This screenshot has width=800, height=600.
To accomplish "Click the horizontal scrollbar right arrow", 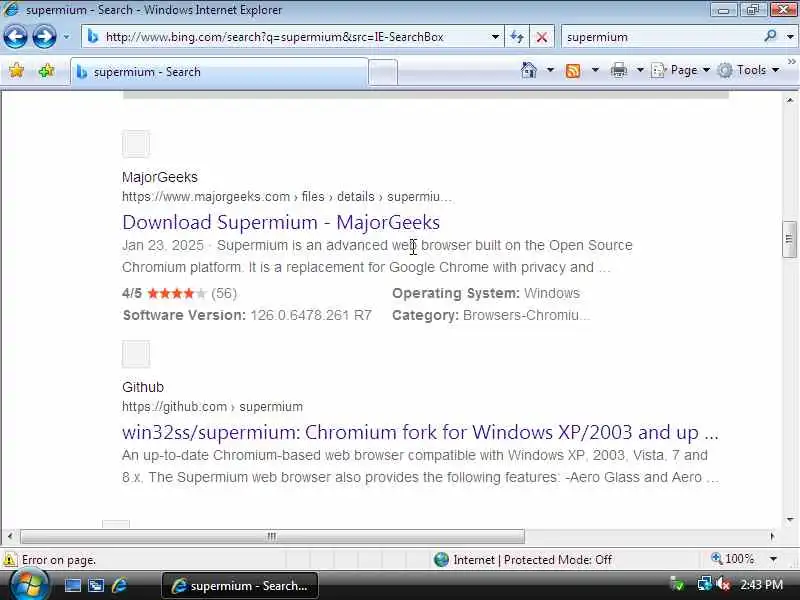I will 772,536.
